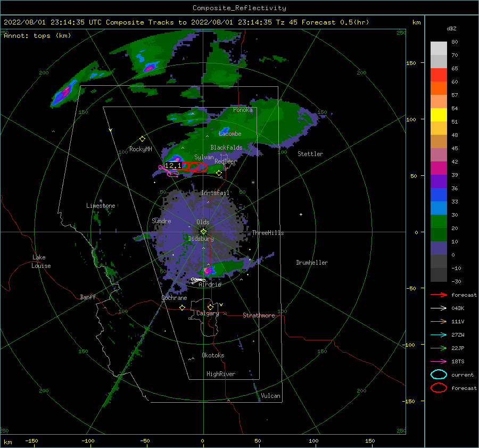This screenshot has height=448, width=479.
Task: Select the white 04DK track arrow
Action: [439, 308]
